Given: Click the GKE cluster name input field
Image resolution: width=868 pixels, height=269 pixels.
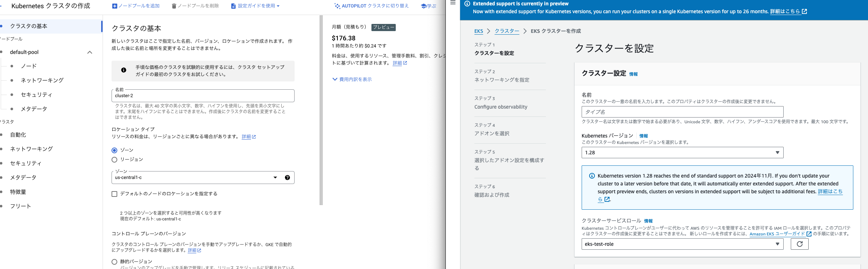Looking at the screenshot, I should click(x=203, y=96).
